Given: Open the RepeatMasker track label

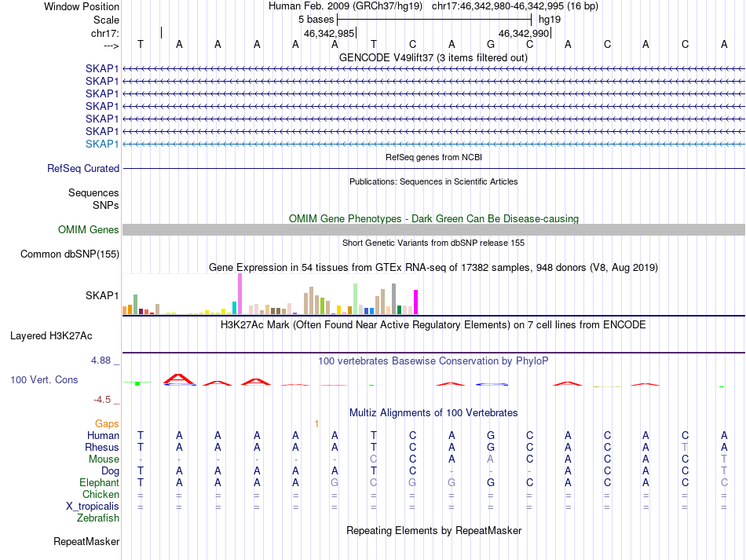Looking at the screenshot, I should 86,541.
